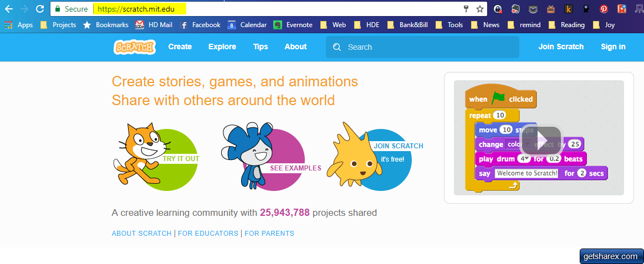Click the 25,943,788 projects count
The height and width of the screenshot is (264, 644).
[x=285, y=213]
